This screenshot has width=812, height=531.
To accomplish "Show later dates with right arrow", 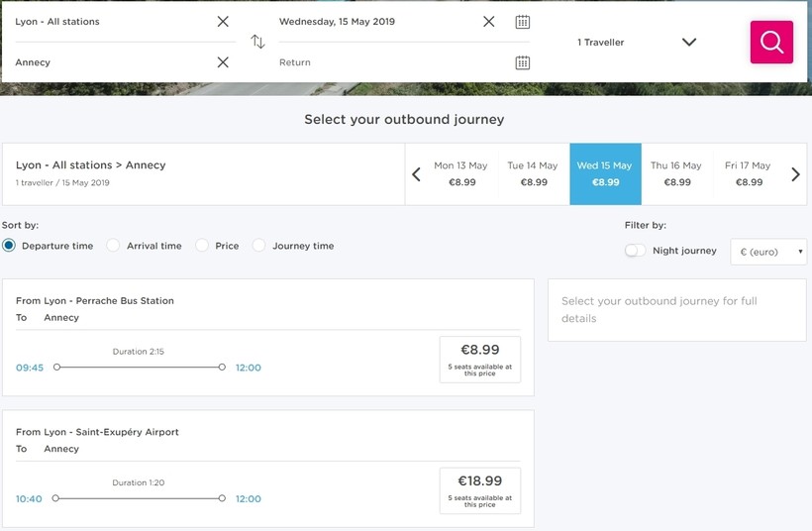I will click(795, 174).
